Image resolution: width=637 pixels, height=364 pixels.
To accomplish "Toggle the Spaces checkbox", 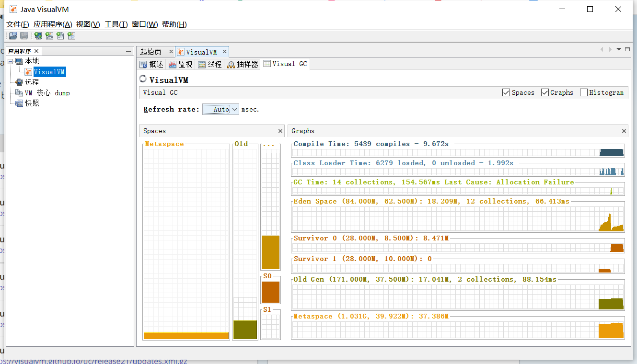I will (x=506, y=92).
